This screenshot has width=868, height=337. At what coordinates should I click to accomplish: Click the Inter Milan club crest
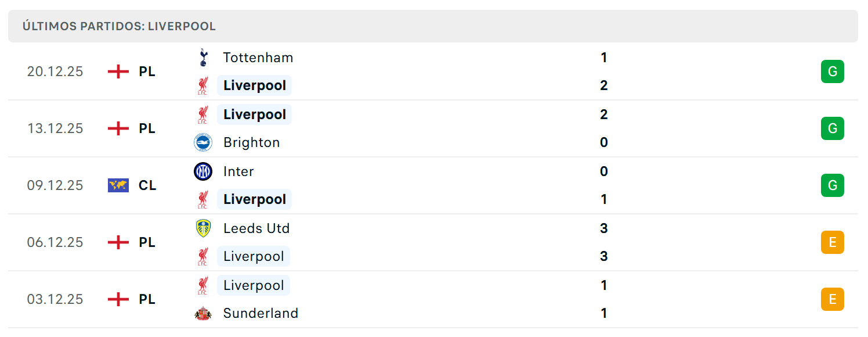(203, 171)
